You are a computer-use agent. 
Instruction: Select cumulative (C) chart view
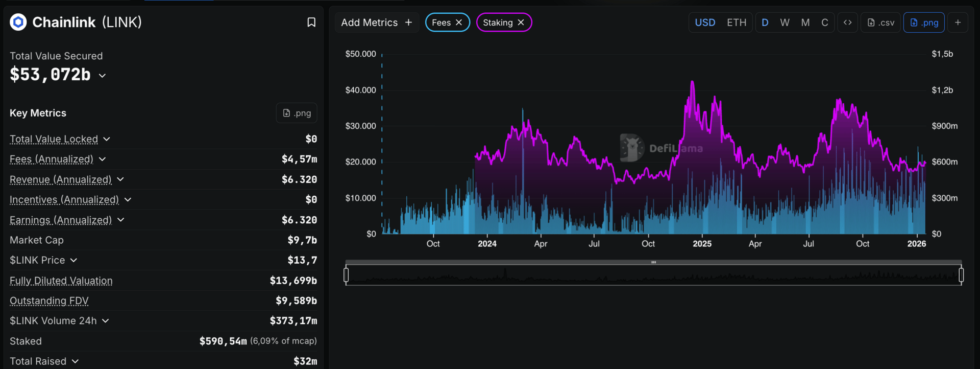click(824, 22)
